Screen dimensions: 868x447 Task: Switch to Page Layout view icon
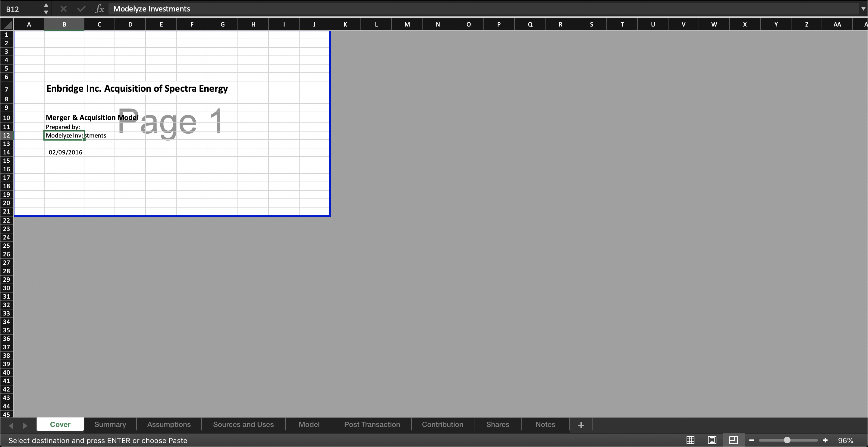pos(712,440)
